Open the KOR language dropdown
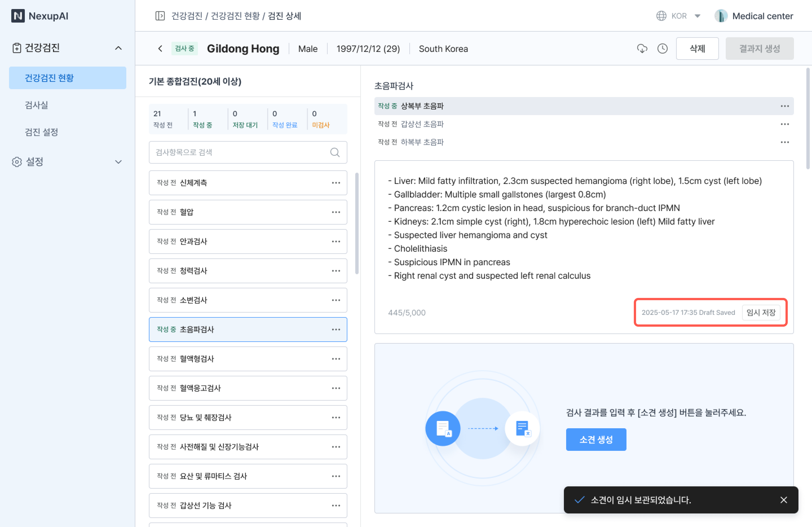The image size is (812, 527). pyautogui.click(x=679, y=16)
